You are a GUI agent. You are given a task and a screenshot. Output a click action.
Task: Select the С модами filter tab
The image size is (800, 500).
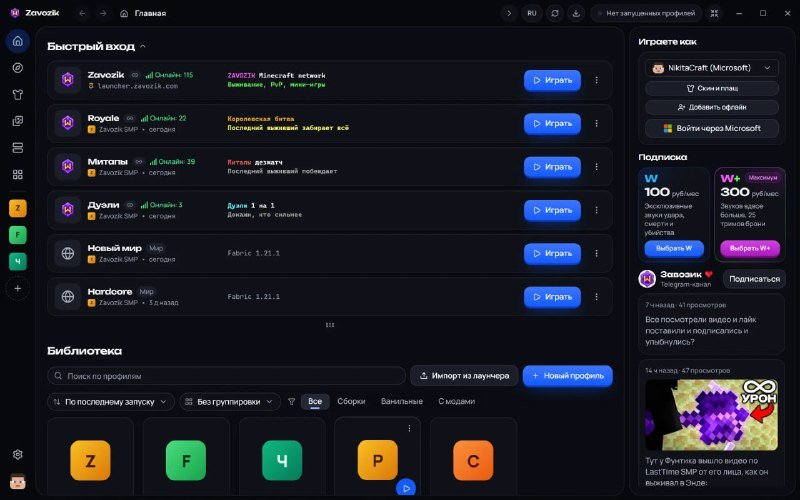[x=457, y=402]
